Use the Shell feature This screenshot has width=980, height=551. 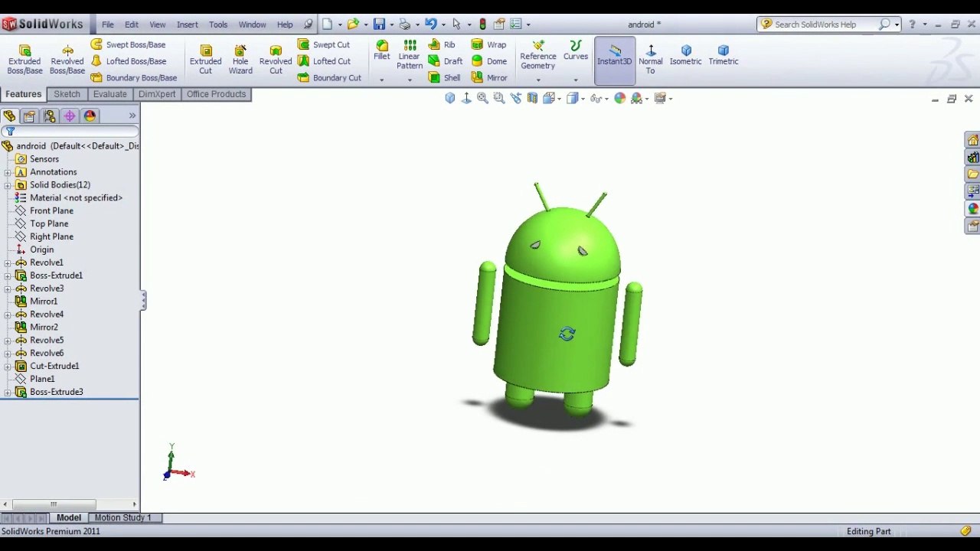click(x=445, y=78)
